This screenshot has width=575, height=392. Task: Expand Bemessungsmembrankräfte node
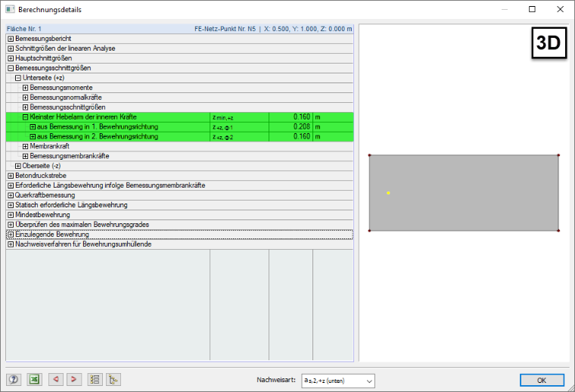25,156
